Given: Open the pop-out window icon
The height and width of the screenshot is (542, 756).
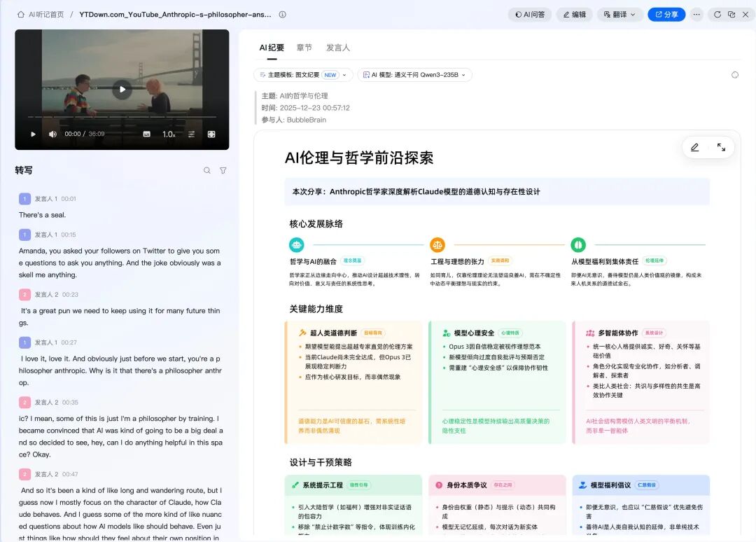Looking at the screenshot, I should (x=731, y=15).
